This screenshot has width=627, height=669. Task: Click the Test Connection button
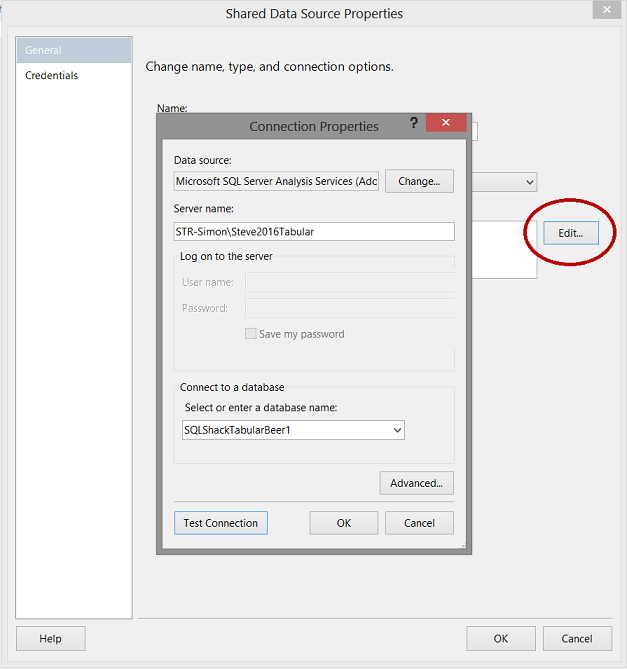click(x=221, y=523)
